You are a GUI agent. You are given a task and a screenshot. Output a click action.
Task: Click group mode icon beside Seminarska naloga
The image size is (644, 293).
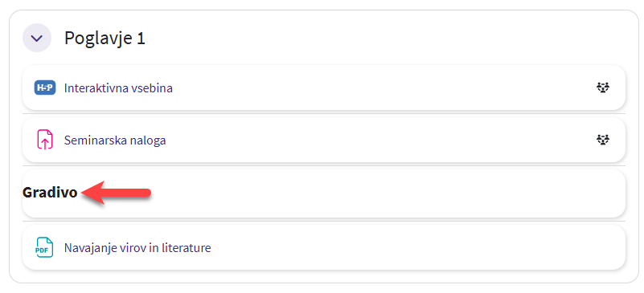click(x=603, y=140)
